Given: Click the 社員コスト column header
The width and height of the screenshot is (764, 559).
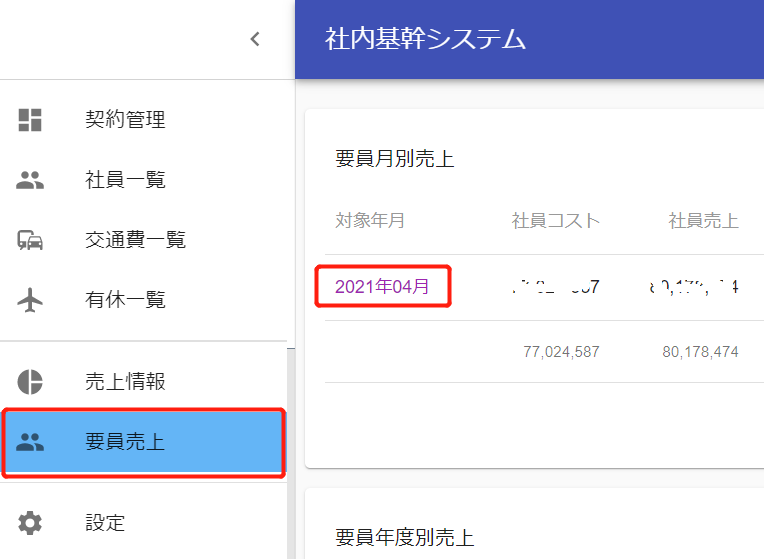Looking at the screenshot, I should (x=556, y=221).
